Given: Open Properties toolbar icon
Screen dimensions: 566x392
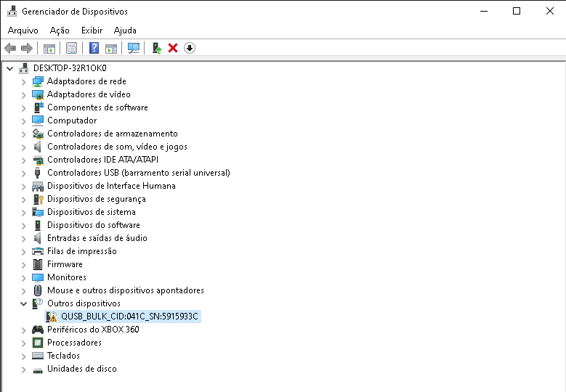Looking at the screenshot, I should [x=71, y=48].
